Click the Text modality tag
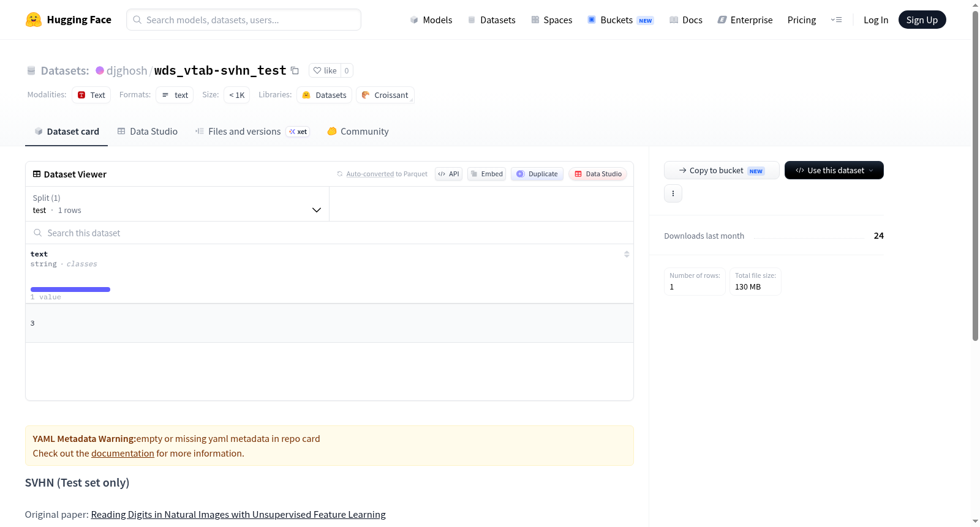The width and height of the screenshot is (980, 527). [91, 95]
